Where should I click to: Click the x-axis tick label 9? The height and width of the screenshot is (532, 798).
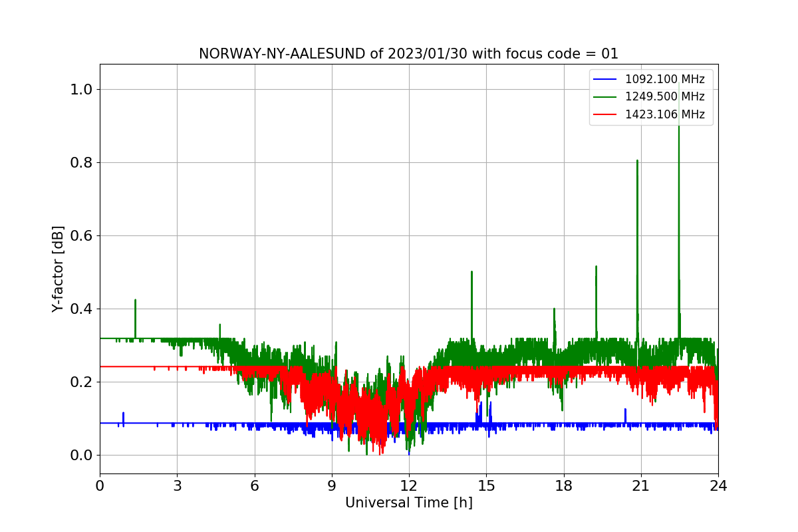coord(332,485)
